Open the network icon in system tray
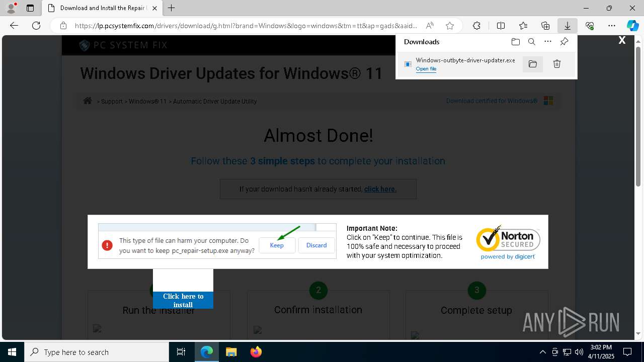The image size is (644, 362). pos(567,352)
